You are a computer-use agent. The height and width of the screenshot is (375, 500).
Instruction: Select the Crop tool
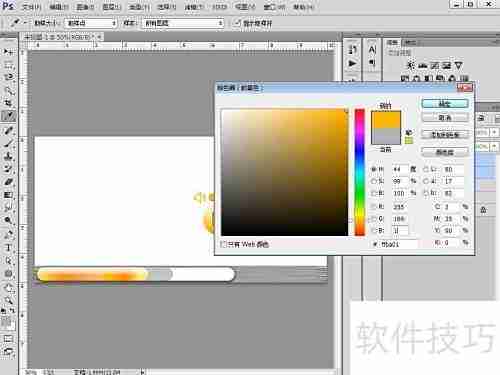8,103
